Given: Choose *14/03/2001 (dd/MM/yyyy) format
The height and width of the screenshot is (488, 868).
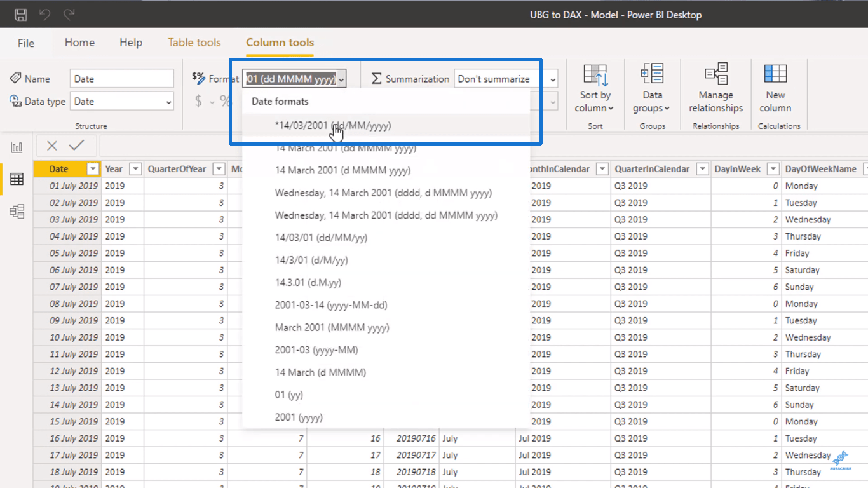Looking at the screenshot, I should [386, 126].
